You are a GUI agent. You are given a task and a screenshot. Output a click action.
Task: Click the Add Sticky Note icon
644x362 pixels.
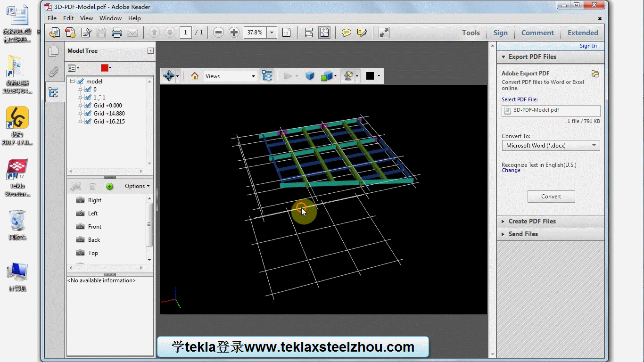(x=347, y=33)
